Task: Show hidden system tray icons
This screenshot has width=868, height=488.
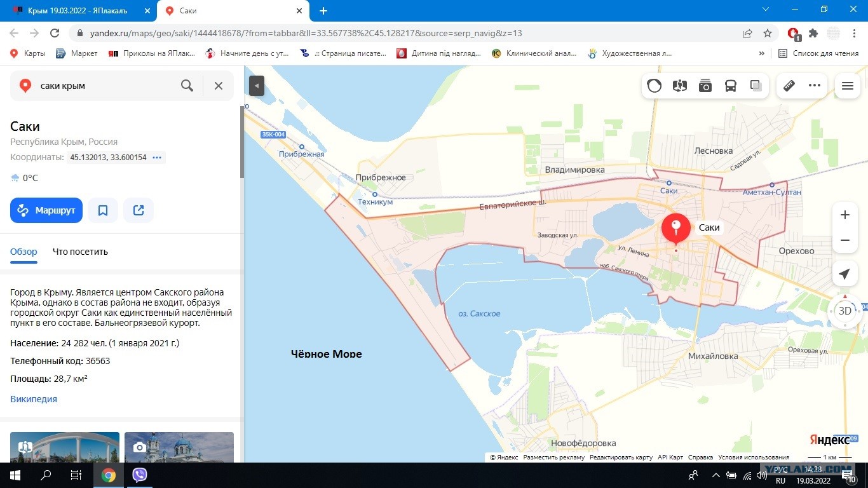Action: [716, 475]
